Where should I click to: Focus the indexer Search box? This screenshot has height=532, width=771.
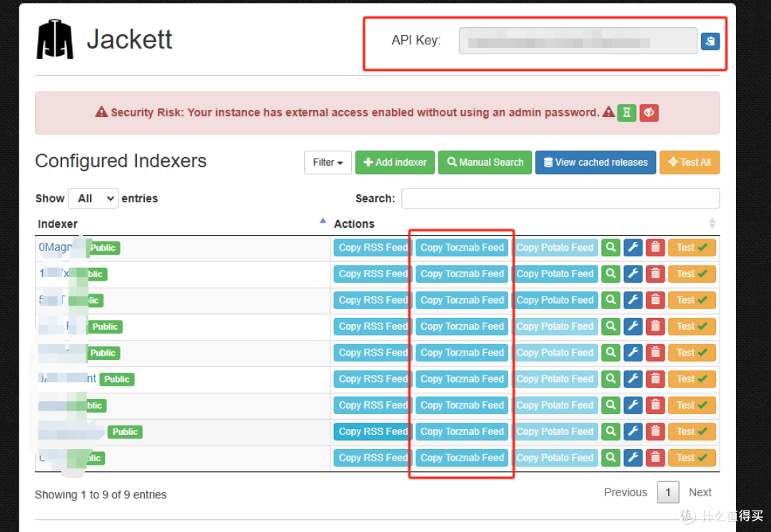(560, 198)
